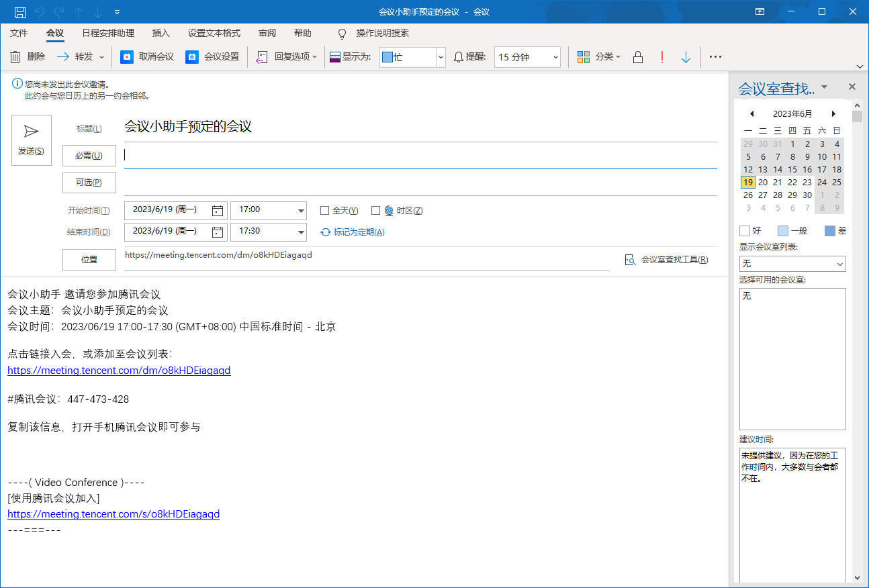This screenshot has height=588, width=869.
Task: Enable the 全天 all-day checkbox
Action: [x=324, y=210]
